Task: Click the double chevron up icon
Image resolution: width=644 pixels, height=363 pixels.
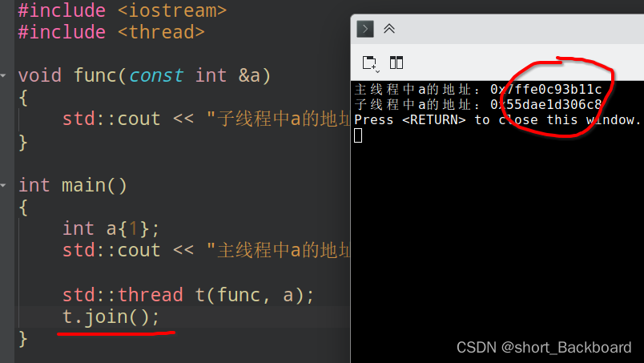Action: (x=389, y=29)
